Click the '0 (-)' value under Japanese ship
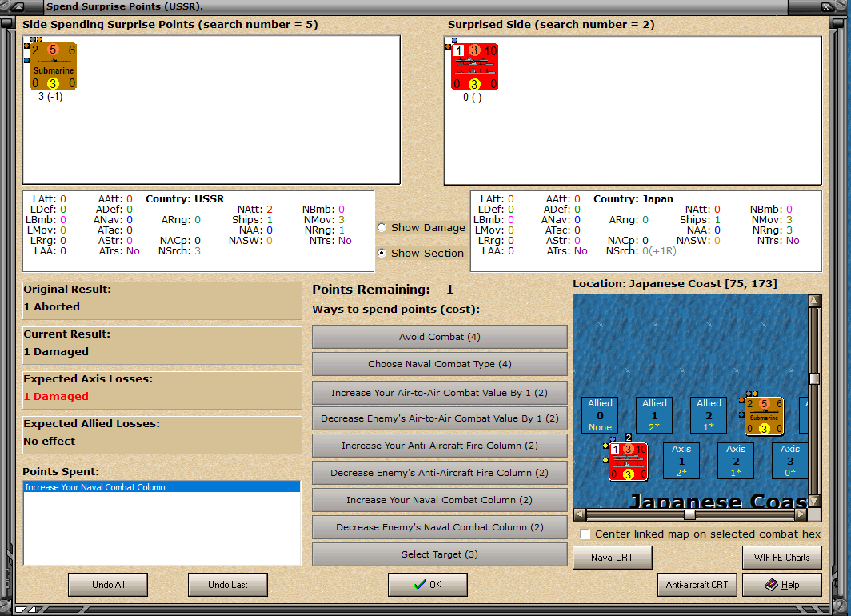 pyautogui.click(x=472, y=98)
